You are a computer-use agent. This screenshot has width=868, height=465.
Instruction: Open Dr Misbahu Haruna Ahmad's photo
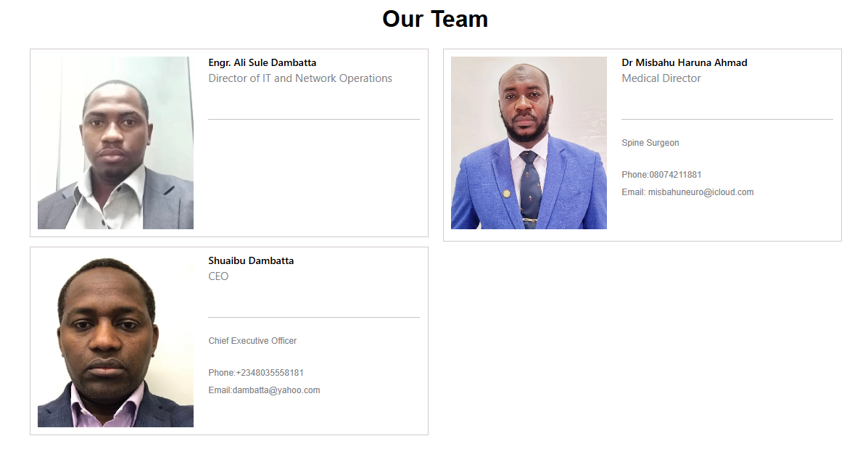[529, 143]
